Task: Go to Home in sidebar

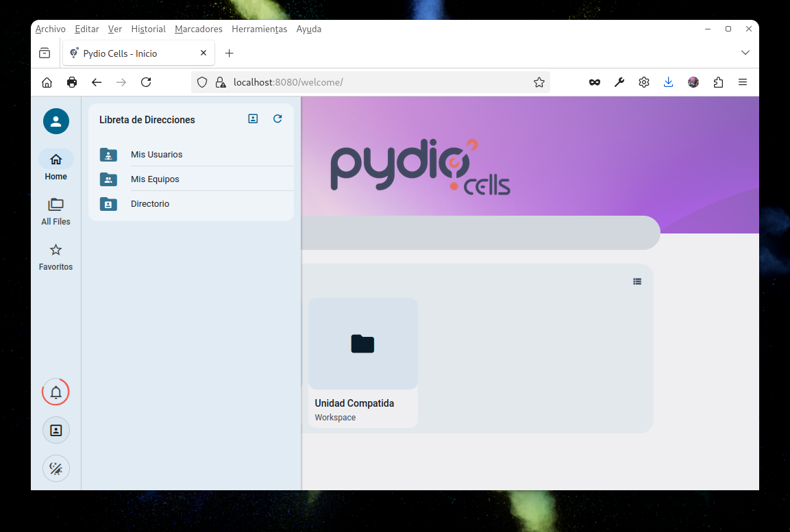Action: click(56, 166)
